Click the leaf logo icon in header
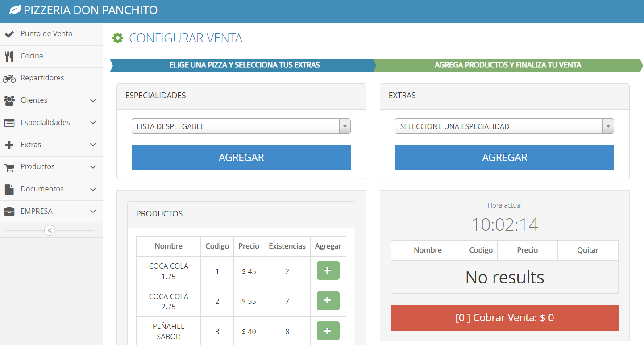The height and width of the screenshot is (345, 644). tap(15, 10)
